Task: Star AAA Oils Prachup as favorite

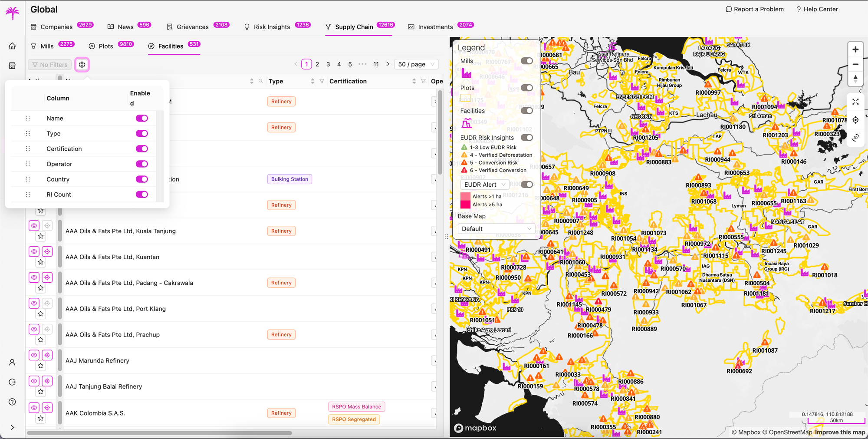Action: (x=41, y=340)
